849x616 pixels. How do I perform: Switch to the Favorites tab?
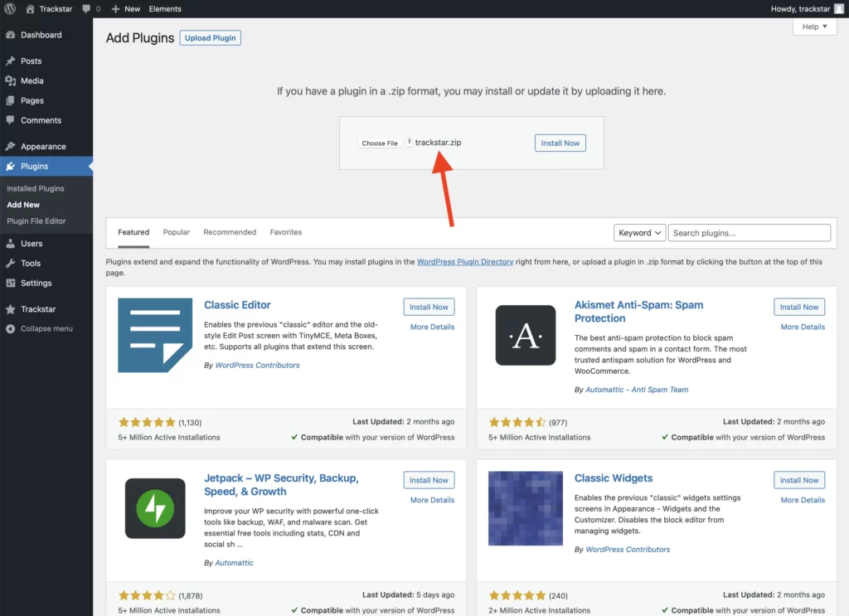[286, 232]
